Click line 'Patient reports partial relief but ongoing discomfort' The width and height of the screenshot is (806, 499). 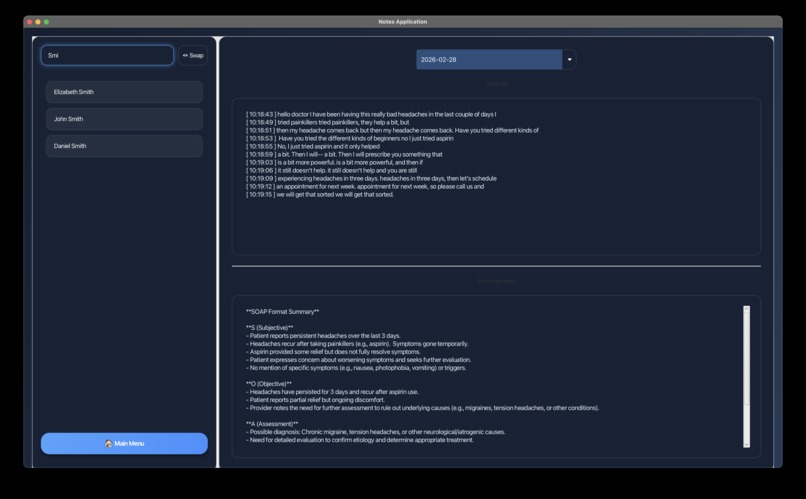click(315, 400)
